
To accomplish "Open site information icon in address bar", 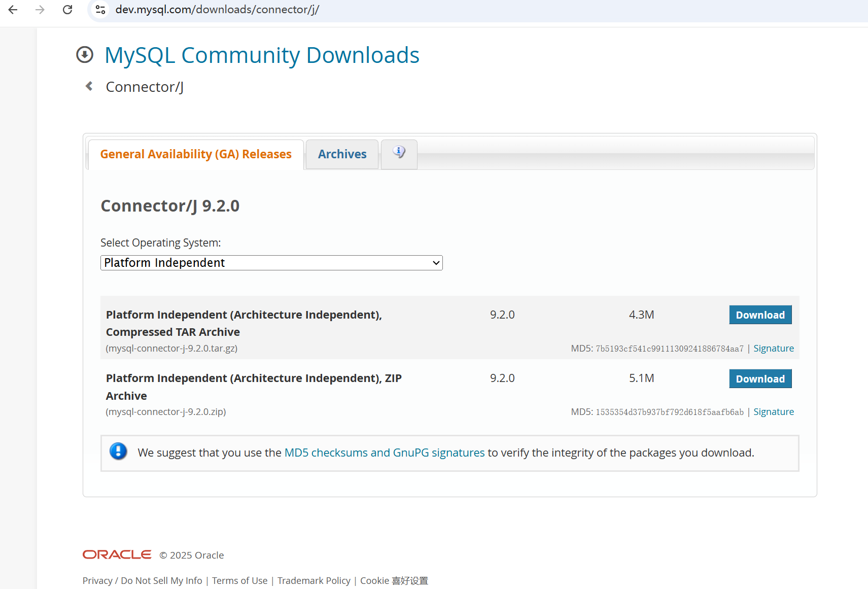I will pyautogui.click(x=100, y=10).
